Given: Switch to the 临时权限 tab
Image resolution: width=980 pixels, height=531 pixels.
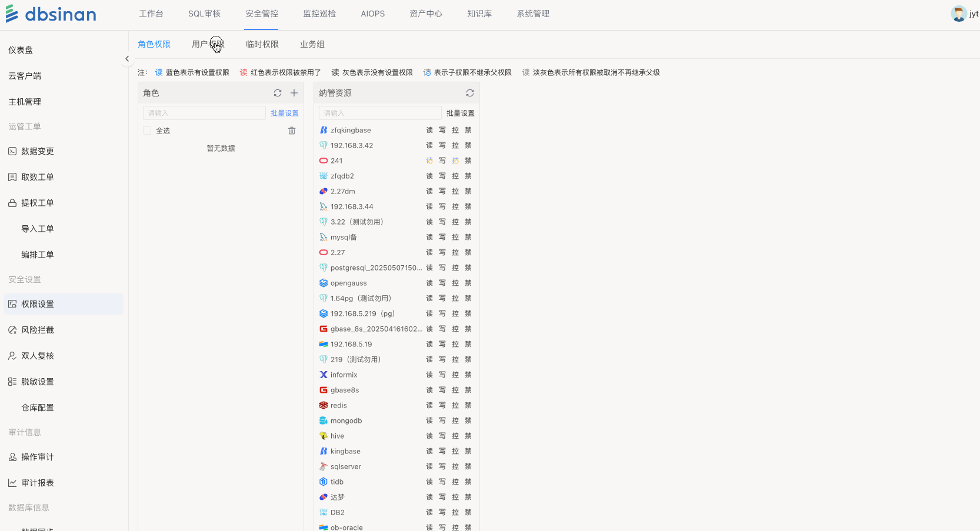Looking at the screenshot, I should tap(262, 44).
